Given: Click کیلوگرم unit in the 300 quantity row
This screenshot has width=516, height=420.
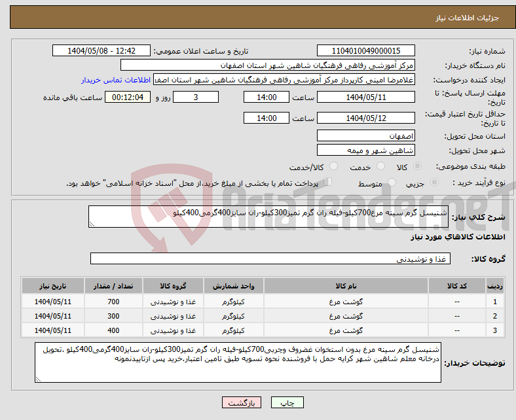Looking at the screenshot, I should (x=233, y=316).
